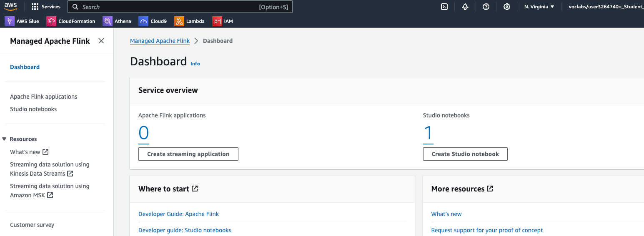This screenshot has width=644, height=236.
Task: Open the Services grid menu
Action: tap(46, 7)
